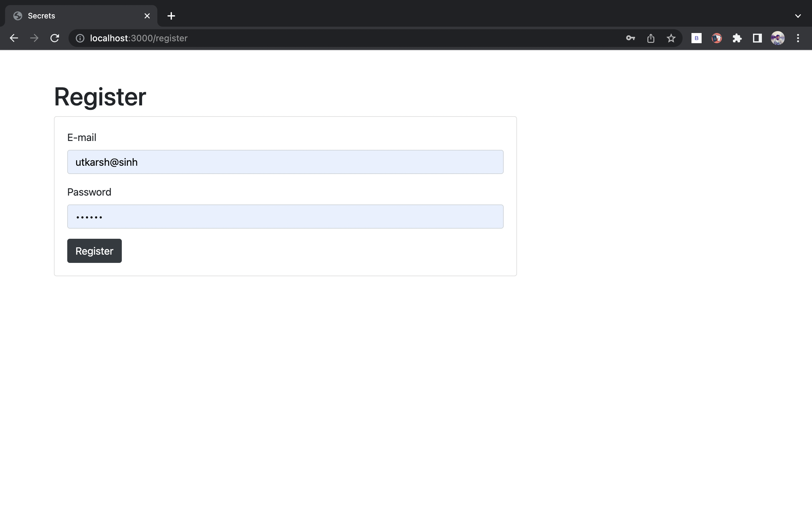
Task: View site information icon in address bar
Action: coord(80,38)
